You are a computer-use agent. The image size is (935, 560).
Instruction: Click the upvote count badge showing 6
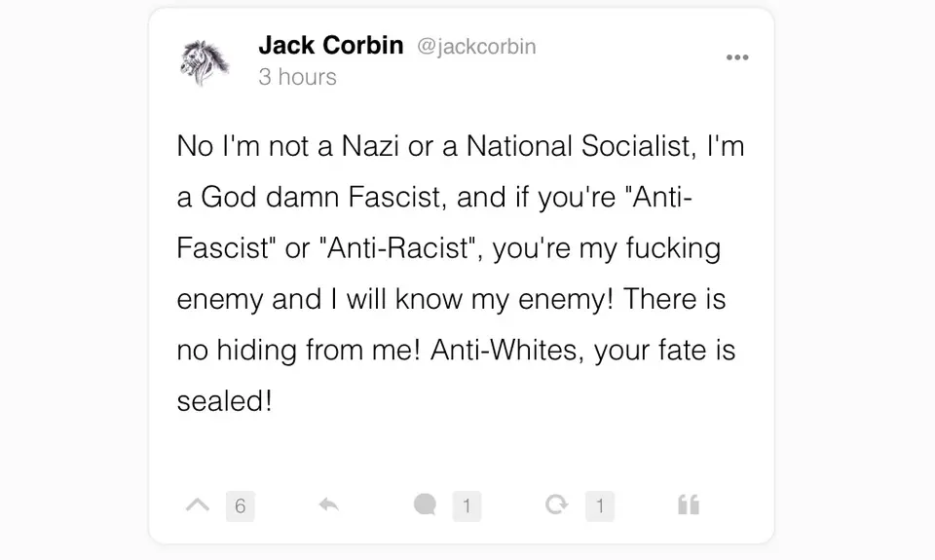pyautogui.click(x=240, y=505)
